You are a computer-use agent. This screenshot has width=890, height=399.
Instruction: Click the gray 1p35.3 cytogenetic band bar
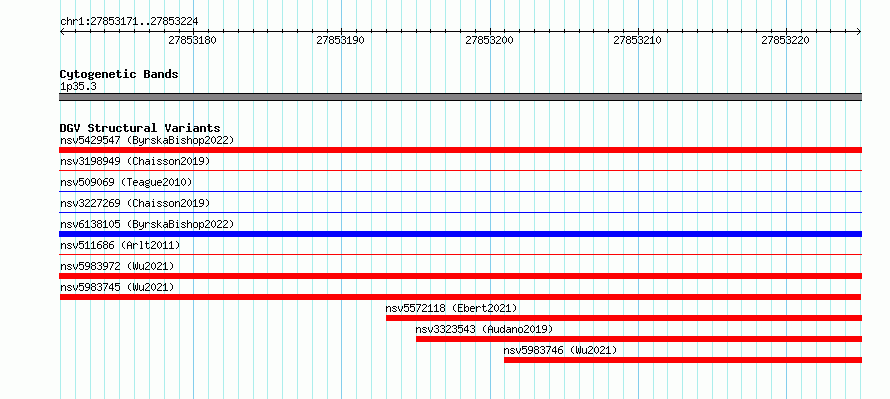pyautogui.click(x=460, y=97)
